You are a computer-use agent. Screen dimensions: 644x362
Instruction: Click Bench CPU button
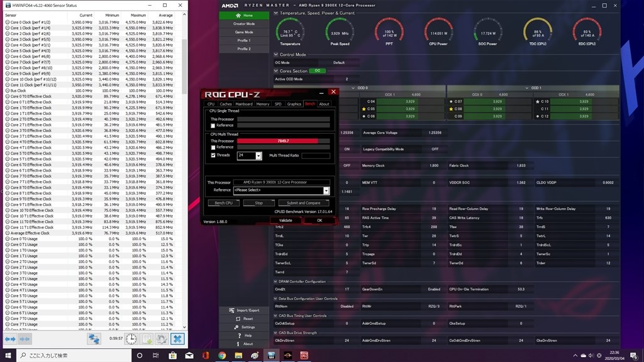[x=223, y=203]
